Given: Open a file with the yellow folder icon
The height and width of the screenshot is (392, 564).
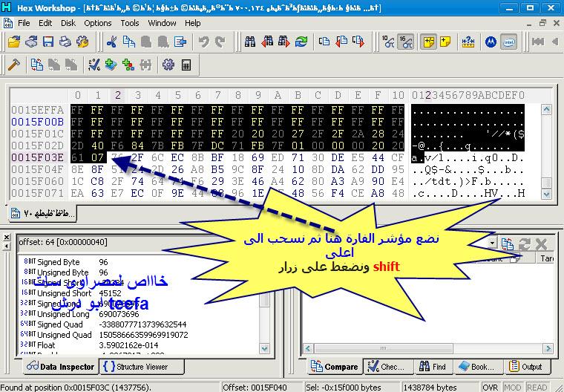Looking at the screenshot, I should coord(14,42).
